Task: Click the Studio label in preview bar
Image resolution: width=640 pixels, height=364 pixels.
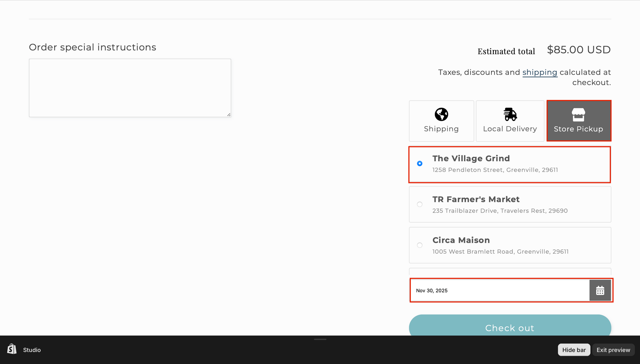Action: (x=32, y=350)
